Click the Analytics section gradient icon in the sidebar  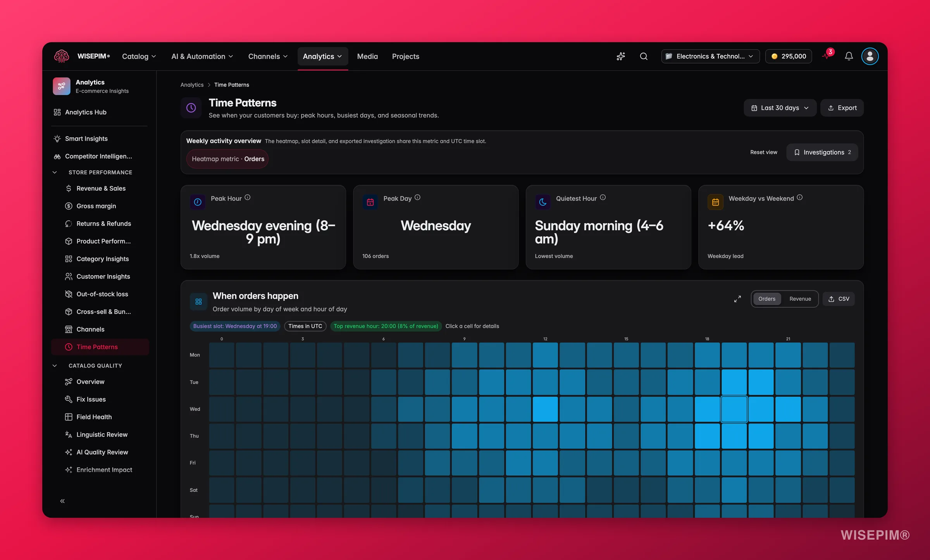pos(61,86)
